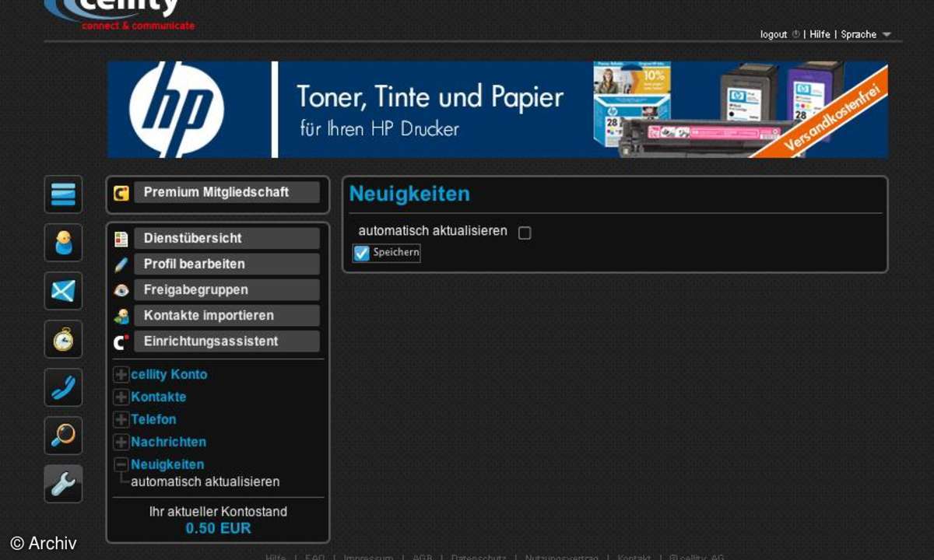Launch the Einrichtungsassistent menu entry

click(x=226, y=341)
